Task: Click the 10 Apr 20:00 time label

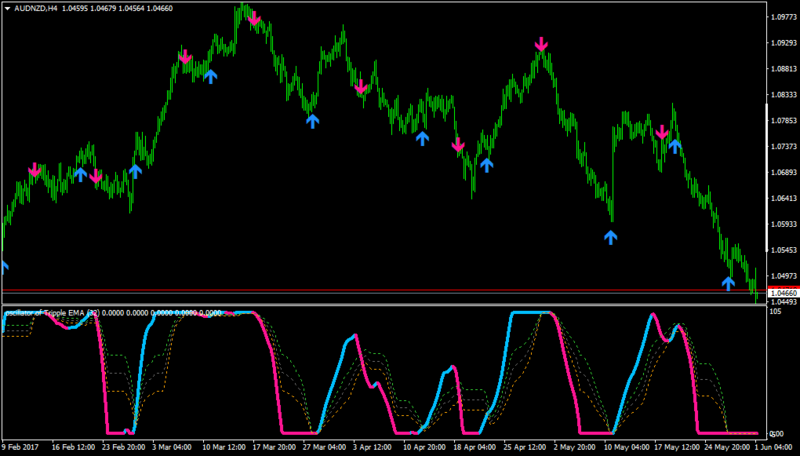Action: [x=424, y=447]
